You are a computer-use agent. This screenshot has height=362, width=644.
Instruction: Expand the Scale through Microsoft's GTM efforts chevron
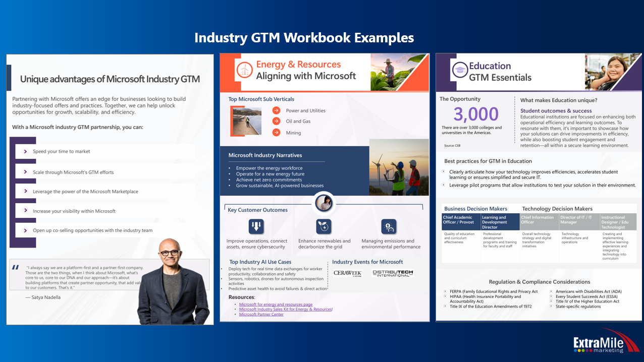(24, 172)
